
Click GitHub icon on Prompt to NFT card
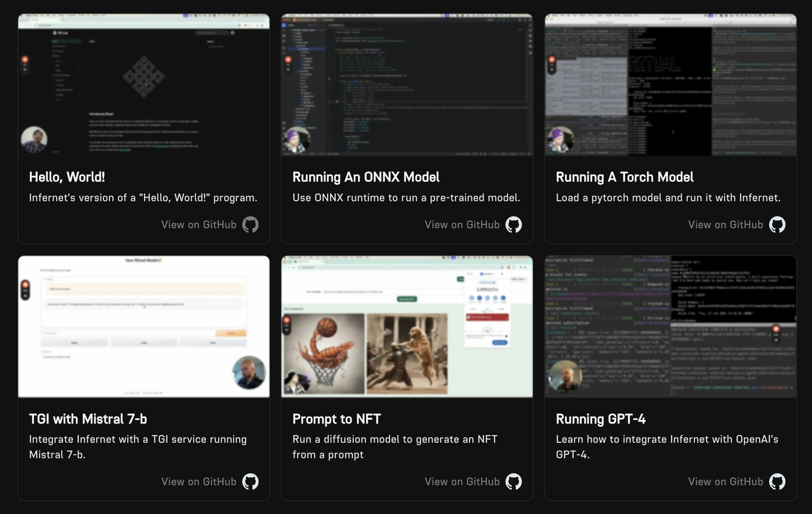(514, 481)
